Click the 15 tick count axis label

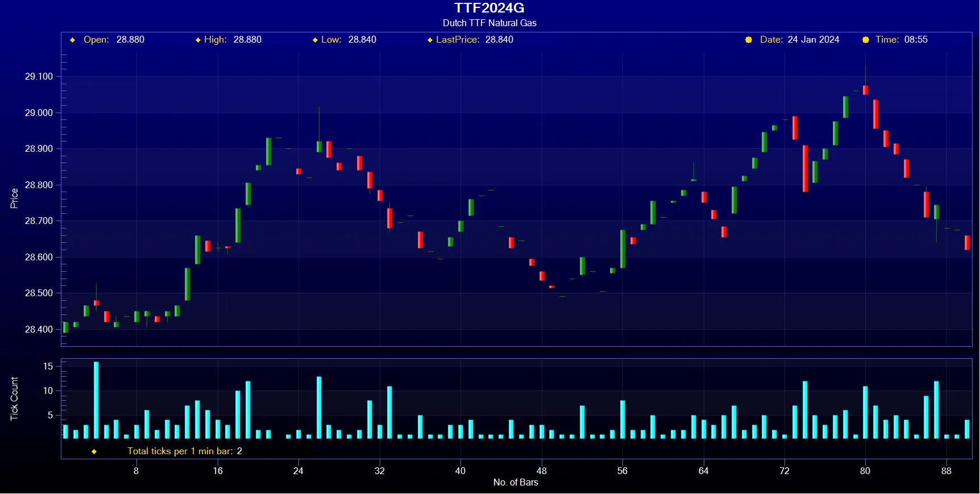click(48, 366)
